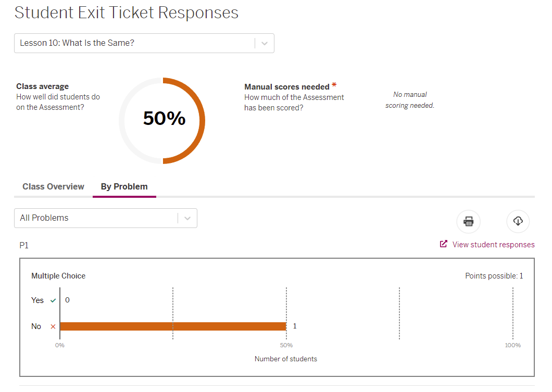Screen dimensions: 552x392
Task: Click the green checkmark next to Yes
Action: pos(53,300)
